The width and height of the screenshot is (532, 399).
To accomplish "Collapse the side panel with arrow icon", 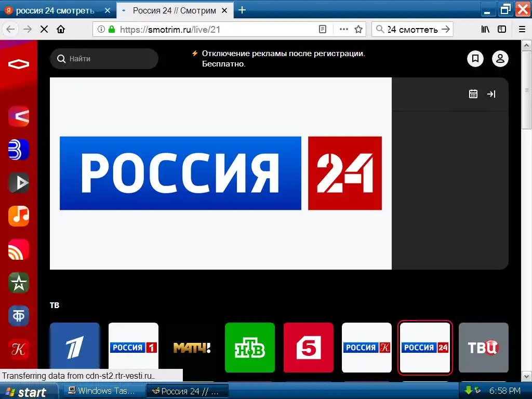I will pyautogui.click(x=491, y=94).
